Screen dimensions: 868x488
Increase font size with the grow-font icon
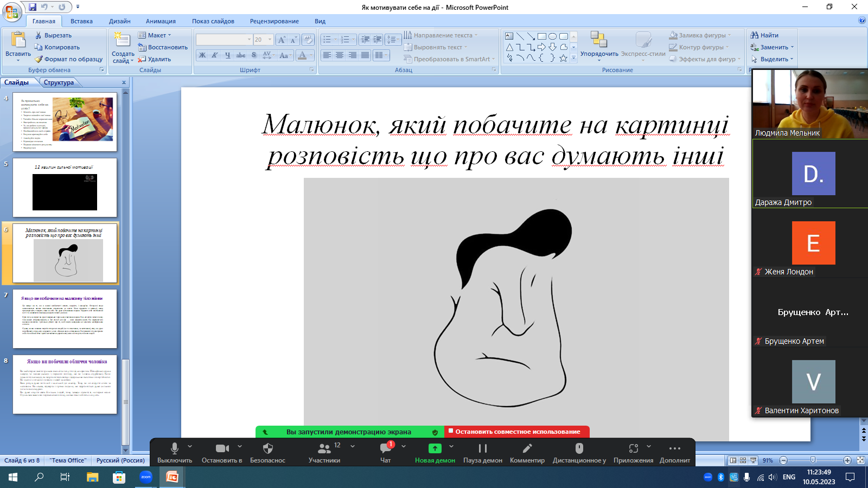(x=282, y=40)
